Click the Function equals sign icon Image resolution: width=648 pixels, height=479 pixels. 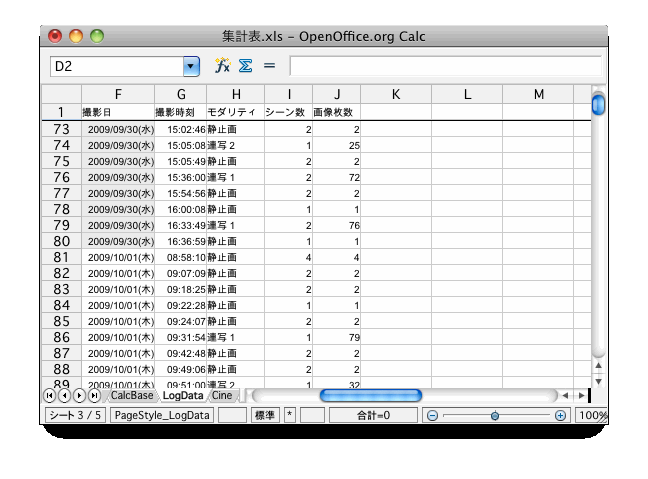269,65
